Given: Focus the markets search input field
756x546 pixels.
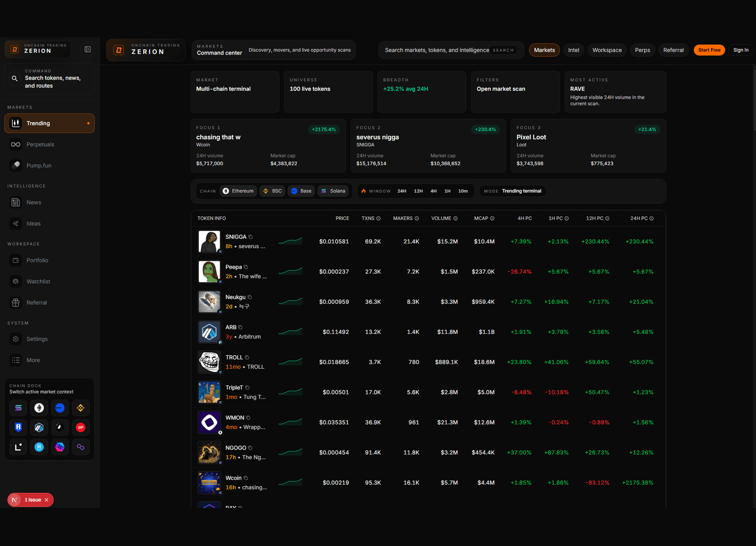Looking at the screenshot, I should coord(437,50).
